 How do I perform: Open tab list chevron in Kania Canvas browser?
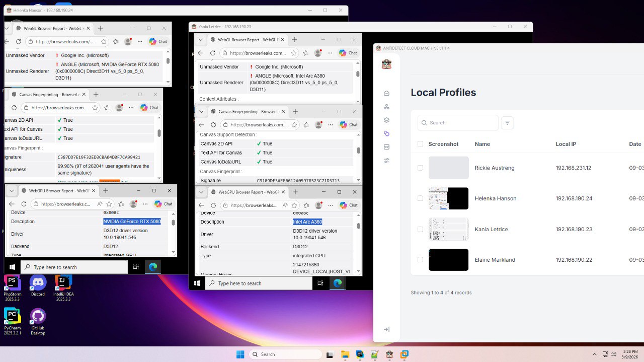tap(202, 111)
